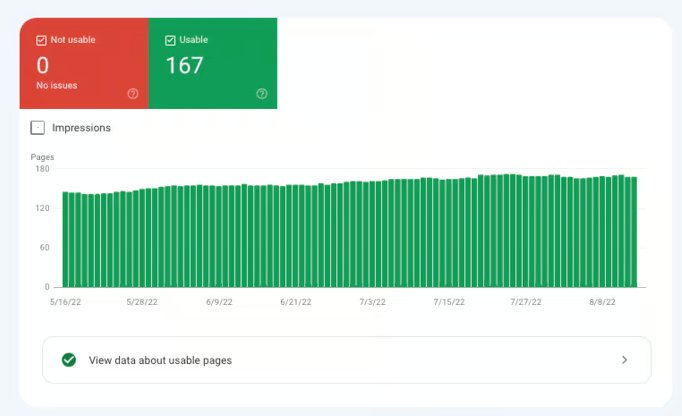Click the Pages axis title
Viewport: 682px width, 416px height.
[42, 157]
